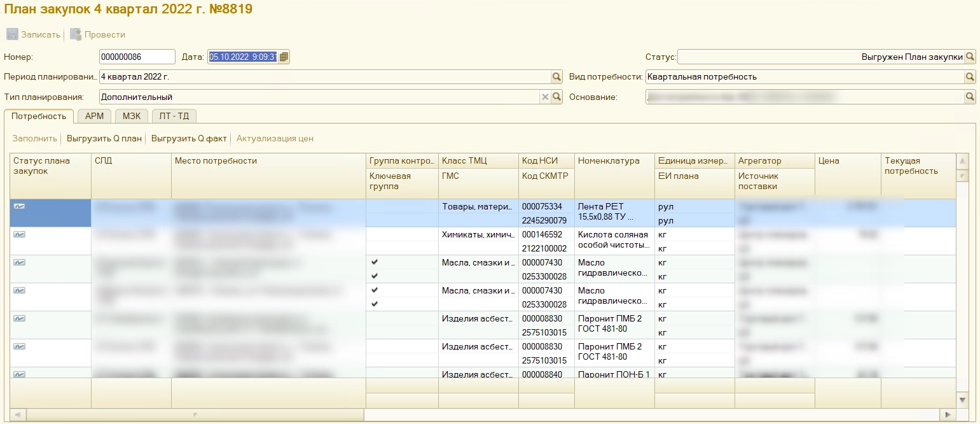Image resolution: width=980 pixels, height=424 pixels.
Task: Click into the Номер input field
Action: [x=137, y=57]
